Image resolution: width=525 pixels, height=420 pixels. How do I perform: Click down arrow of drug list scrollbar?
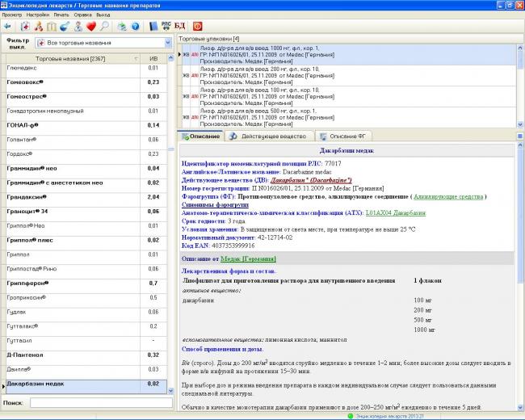(x=170, y=391)
